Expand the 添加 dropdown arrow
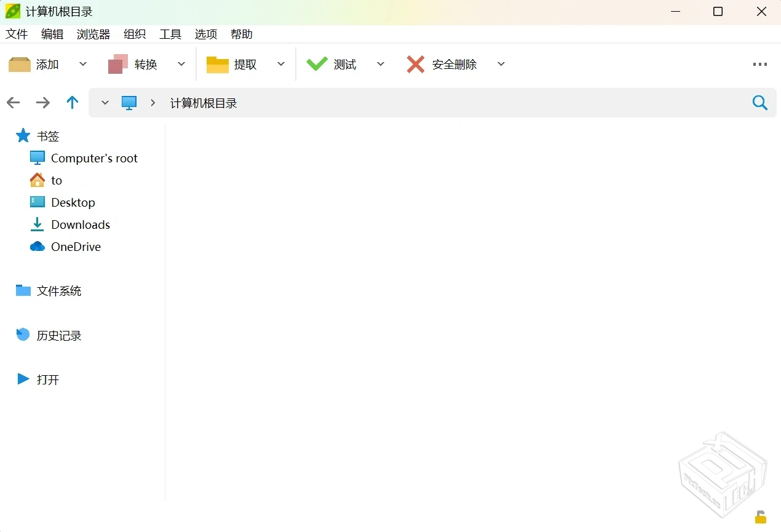The width and height of the screenshot is (781, 532). pos(83,63)
